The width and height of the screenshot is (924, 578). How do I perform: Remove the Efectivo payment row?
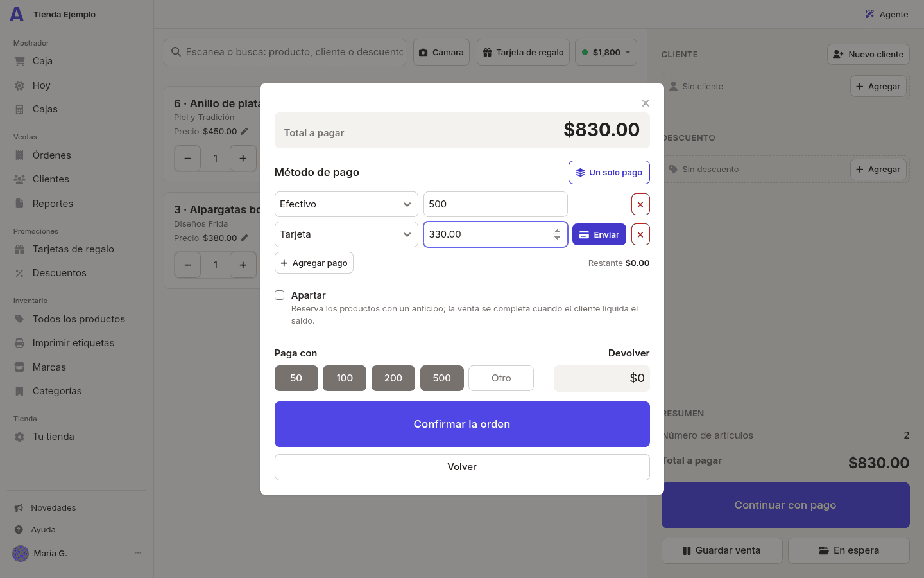point(640,204)
